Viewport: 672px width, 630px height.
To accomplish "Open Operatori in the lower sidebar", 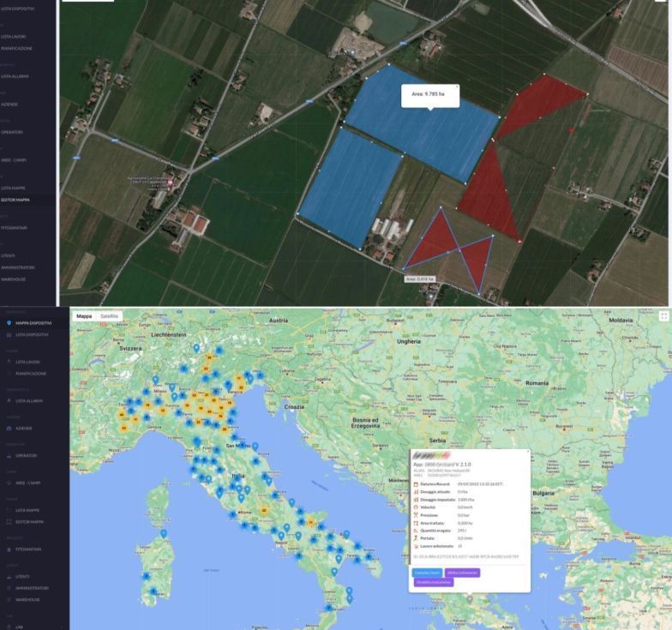I will 9,455.
